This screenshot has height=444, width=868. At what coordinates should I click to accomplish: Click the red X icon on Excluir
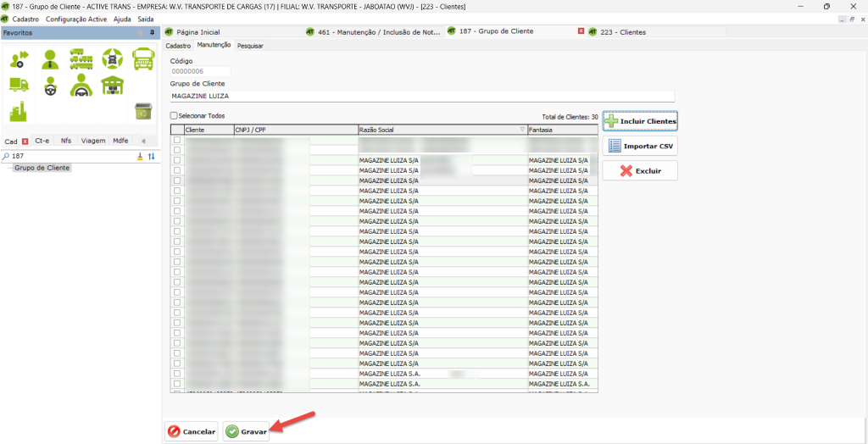626,171
